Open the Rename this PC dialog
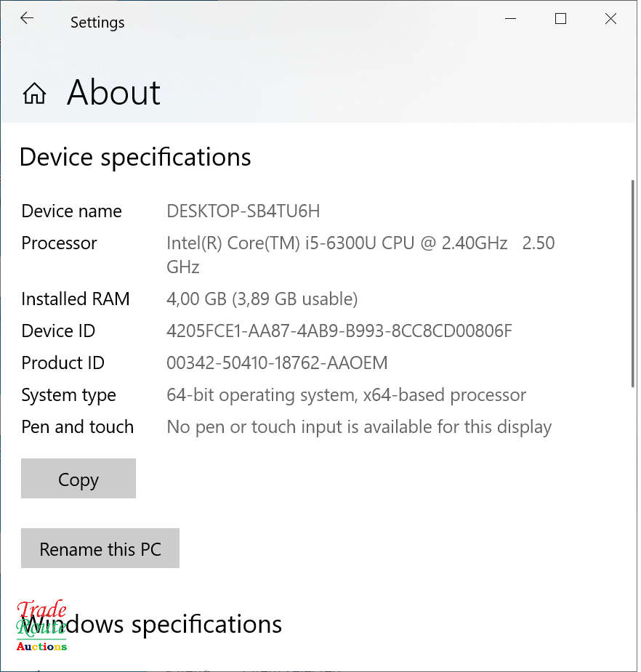Viewport: 641px width, 672px height. pyautogui.click(x=100, y=548)
